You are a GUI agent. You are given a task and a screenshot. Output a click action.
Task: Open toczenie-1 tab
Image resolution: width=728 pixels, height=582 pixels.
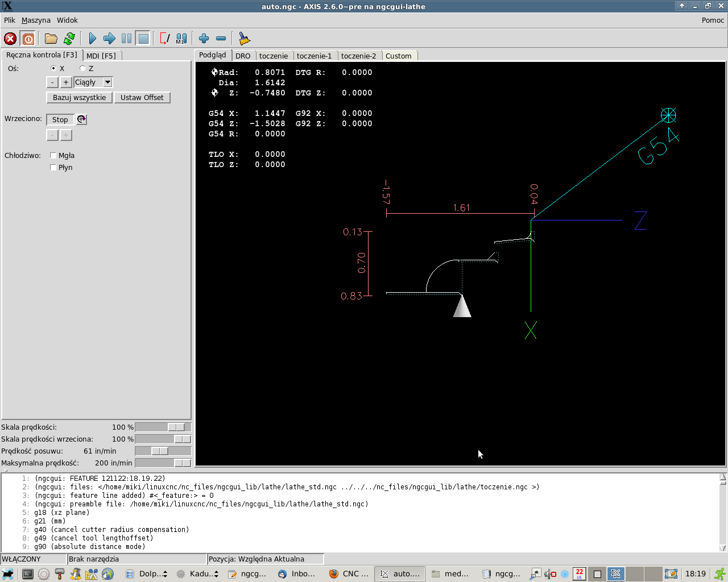[x=314, y=56]
